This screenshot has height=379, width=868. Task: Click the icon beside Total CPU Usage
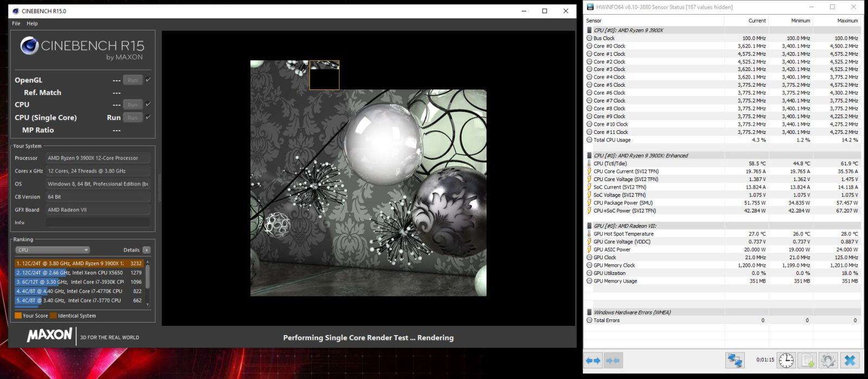tap(589, 140)
